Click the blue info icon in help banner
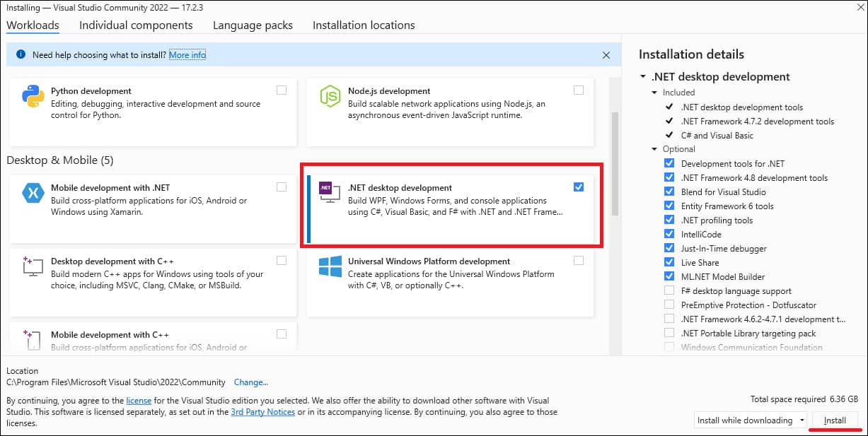The image size is (868, 436). 21,54
